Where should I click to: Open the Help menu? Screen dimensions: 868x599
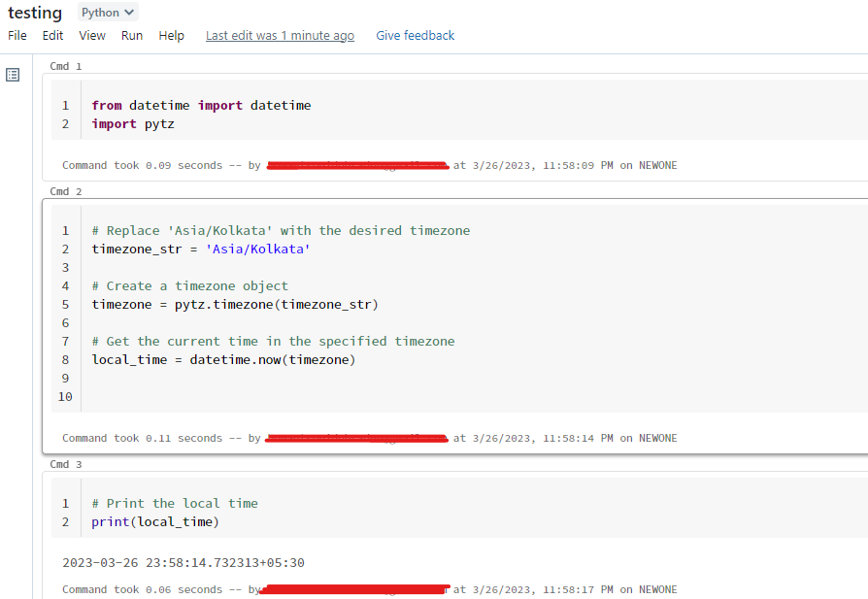click(171, 36)
